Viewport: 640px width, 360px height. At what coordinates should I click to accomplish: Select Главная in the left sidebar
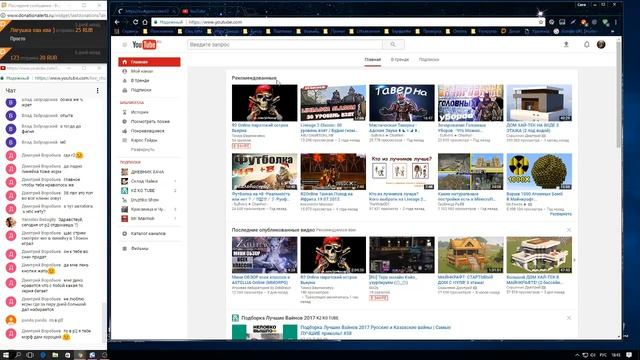click(x=149, y=62)
